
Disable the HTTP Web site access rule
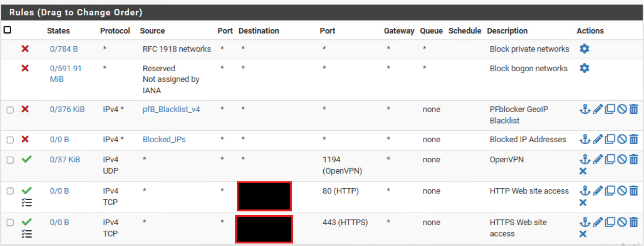tap(622, 191)
